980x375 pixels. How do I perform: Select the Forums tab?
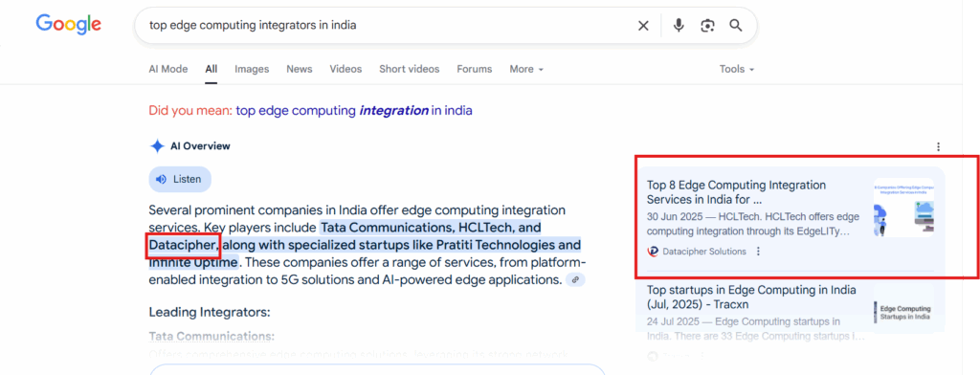tap(475, 69)
